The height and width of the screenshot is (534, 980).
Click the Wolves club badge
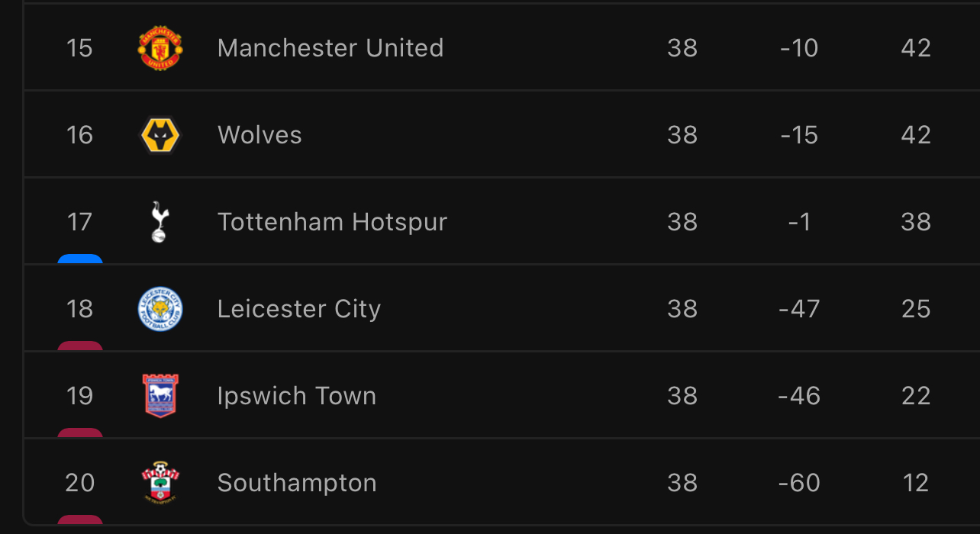pyautogui.click(x=160, y=135)
